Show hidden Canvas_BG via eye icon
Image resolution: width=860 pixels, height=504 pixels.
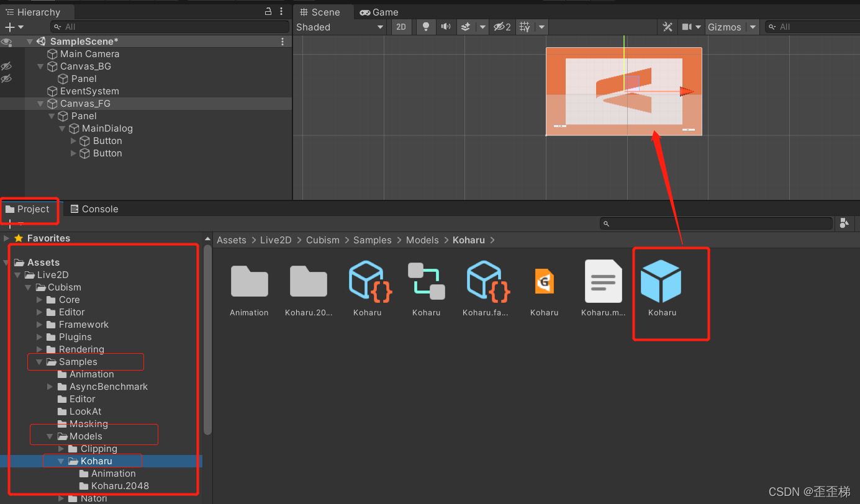click(6, 66)
